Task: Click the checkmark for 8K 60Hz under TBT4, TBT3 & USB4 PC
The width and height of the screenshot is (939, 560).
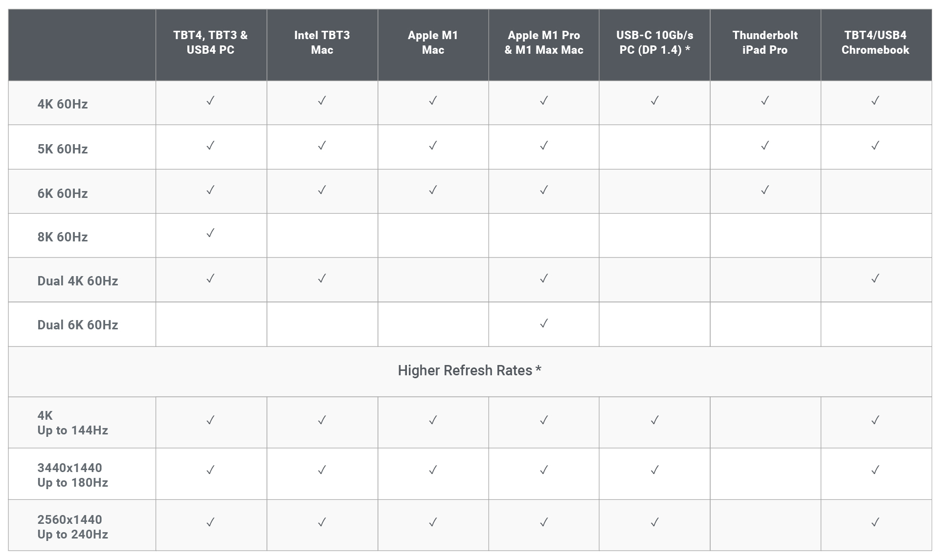Action: click(x=210, y=233)
